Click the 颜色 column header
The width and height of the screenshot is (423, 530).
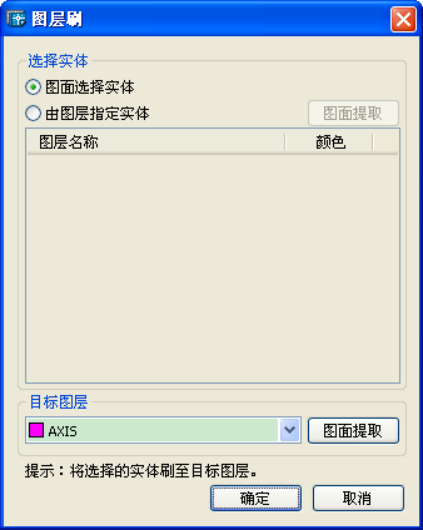click(329, 142)
